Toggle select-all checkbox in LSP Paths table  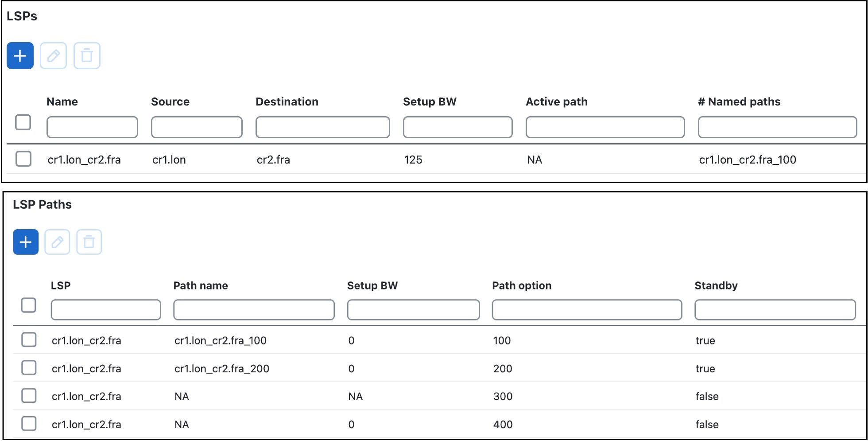[29, 305]
